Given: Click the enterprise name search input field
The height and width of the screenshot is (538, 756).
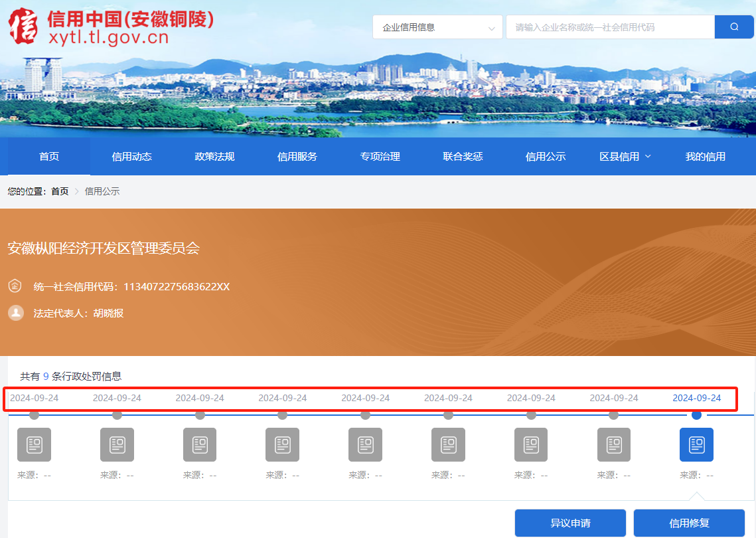Looking at the screenshot, I should (x=609, y=27).
